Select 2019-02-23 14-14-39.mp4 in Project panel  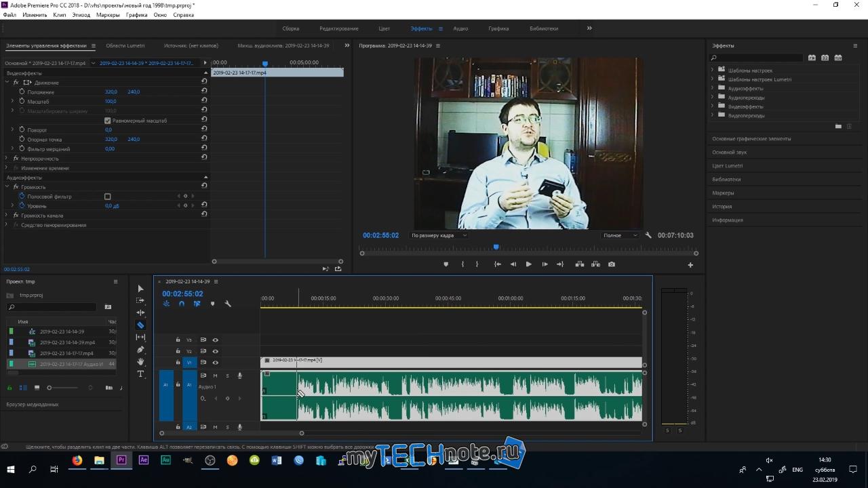67,342
